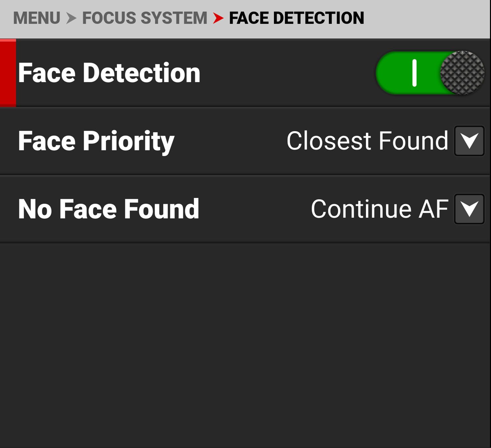This screenshot has width=491, height=448.
Task: Navigate to FOCUS SYSTEM in breadcrumb
Action: point(144,18)
